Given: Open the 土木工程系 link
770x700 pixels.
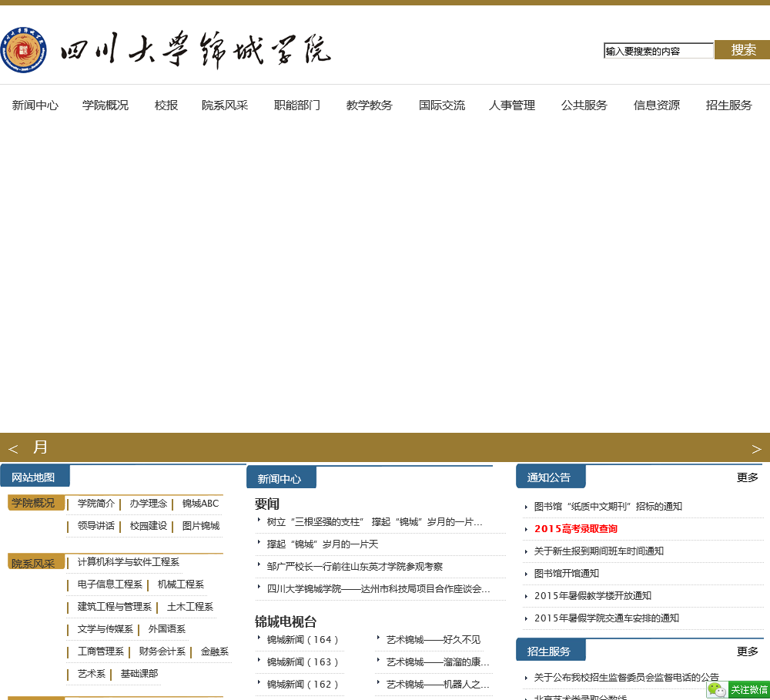Looking at the screenshot, I should coord(189,607).
